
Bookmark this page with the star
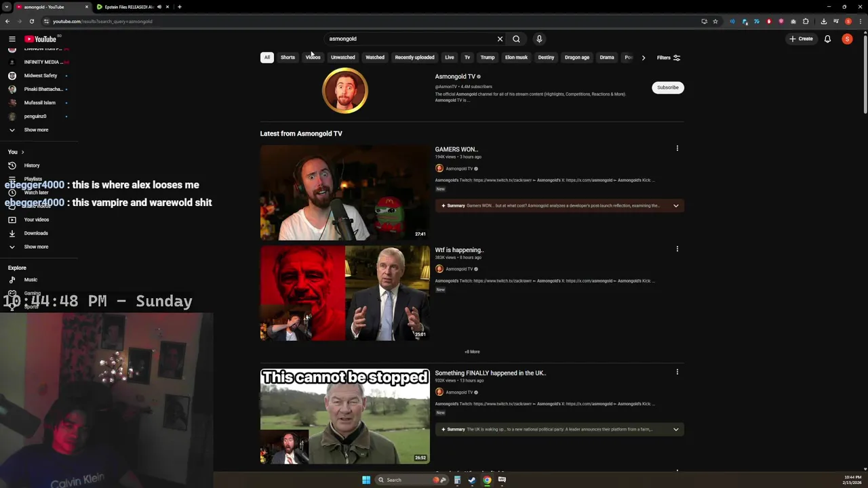coord(715,21)
